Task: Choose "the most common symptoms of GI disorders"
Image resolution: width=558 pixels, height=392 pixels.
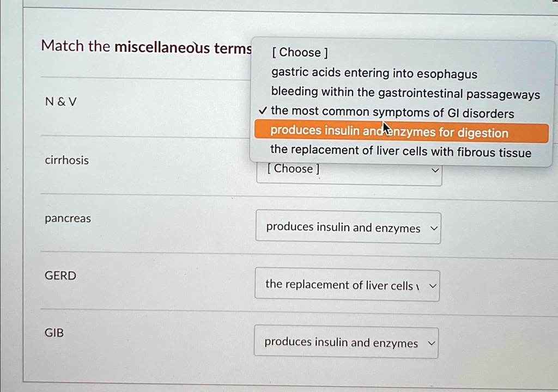Action: (x=392, y=113)
